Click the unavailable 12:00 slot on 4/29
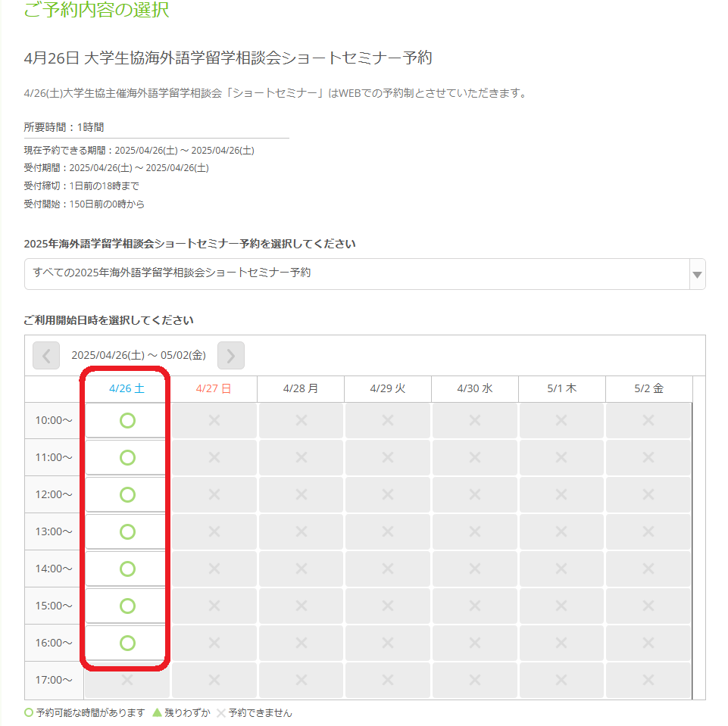Viewport: 728px width, 726px height. (388, 494)
